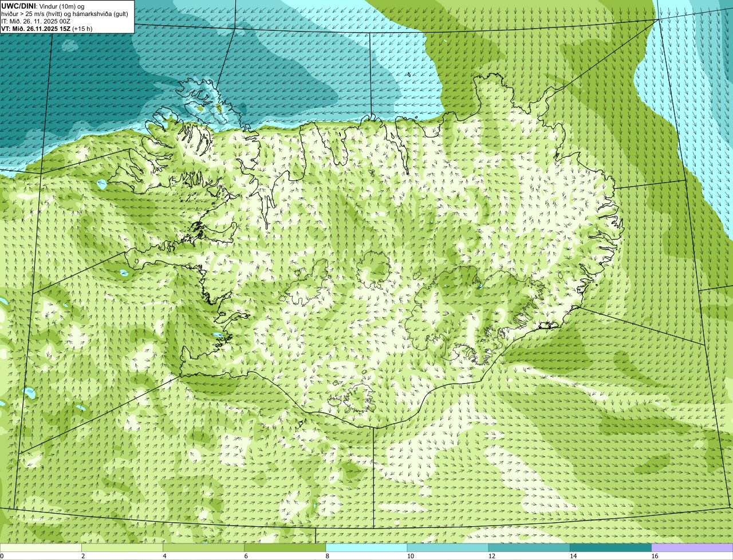The height and width of the screenshot is (560, 733).
Task: Click the 'VT: Mið. 26.11.2025 15Z (+15 h)' line
Action: (x=47, y=28)
